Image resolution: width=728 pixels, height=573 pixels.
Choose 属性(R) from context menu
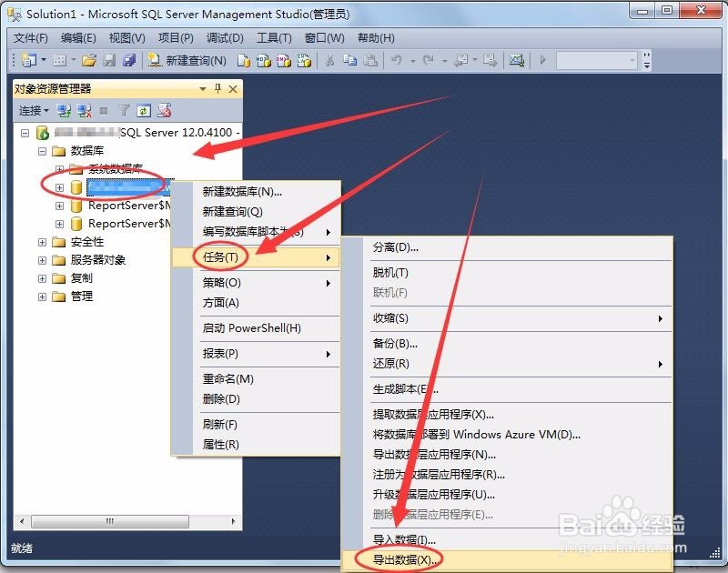pyautogui.click(x=257, y=445)
